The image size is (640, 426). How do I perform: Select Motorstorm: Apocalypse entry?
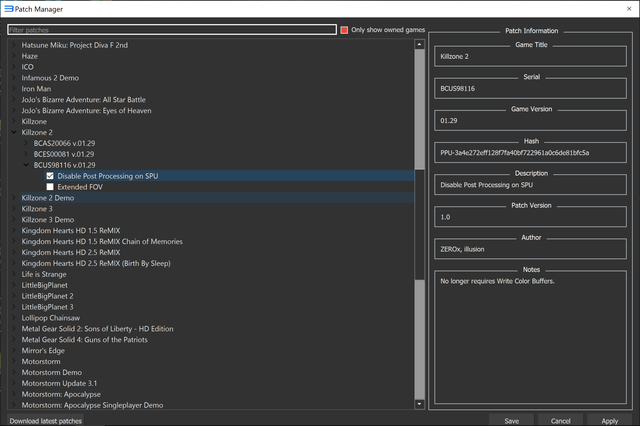pyautogui.click(x=61, y=394)
